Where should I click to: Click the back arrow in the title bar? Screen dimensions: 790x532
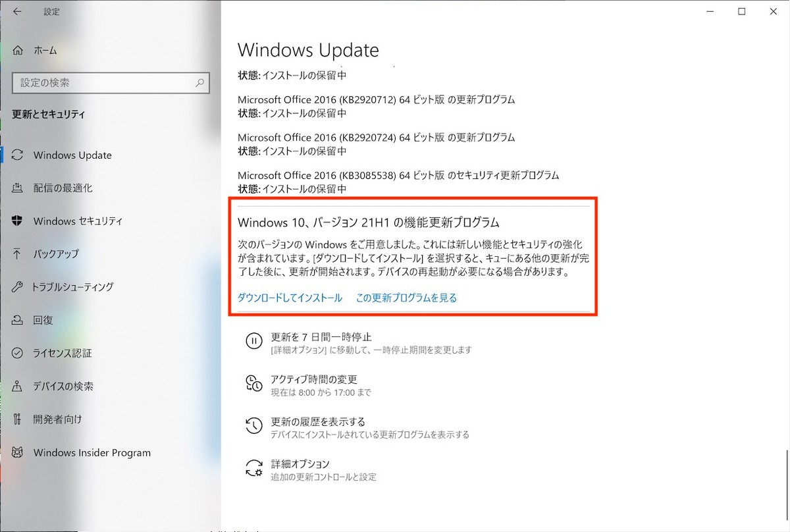point(17,11)
